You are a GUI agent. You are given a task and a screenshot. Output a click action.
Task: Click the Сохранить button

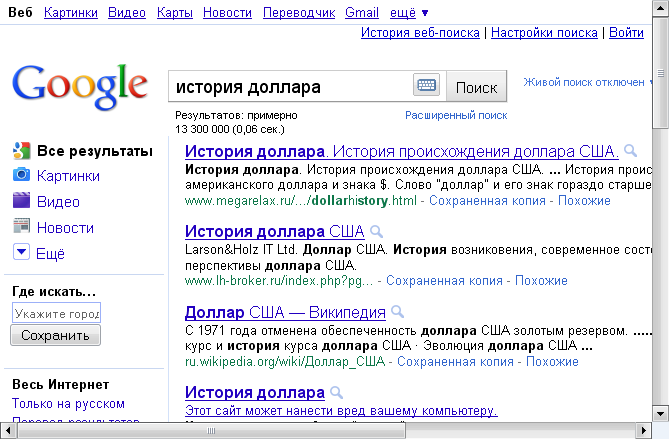click(55, 335)
